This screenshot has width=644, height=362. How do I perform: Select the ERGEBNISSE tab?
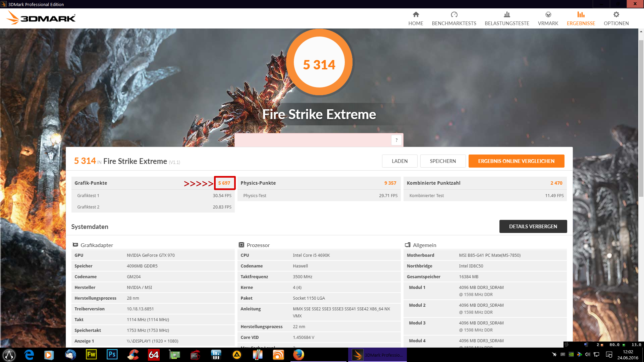tap(581, 18)
